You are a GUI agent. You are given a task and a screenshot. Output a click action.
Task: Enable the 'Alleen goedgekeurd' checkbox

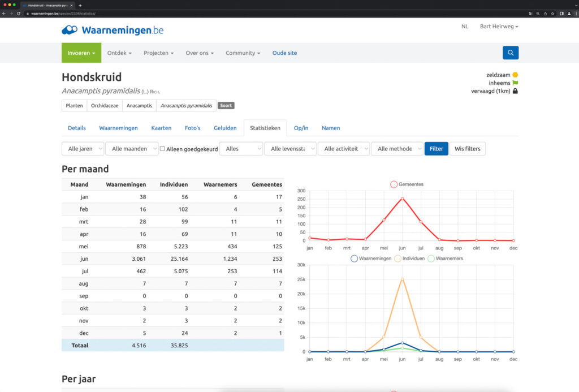coord(162,149)
